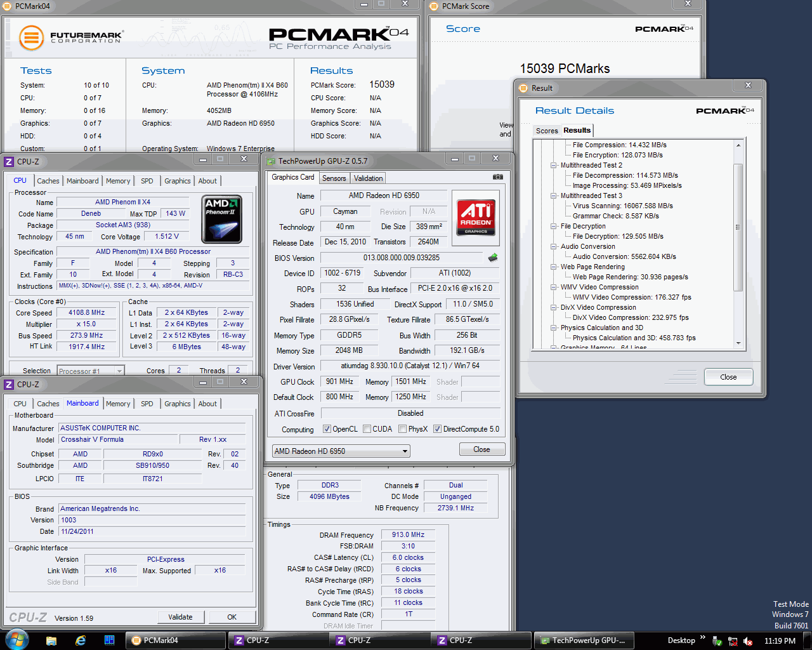812x650 pixels.
Task: Click the GPU-Z title bar icon
Action: [x=271, y=161]
